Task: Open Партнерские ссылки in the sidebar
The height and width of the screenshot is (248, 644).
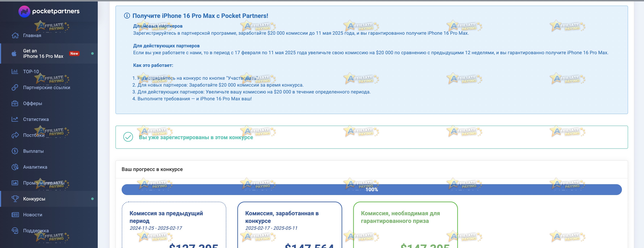Action: [x=49, y=87]
